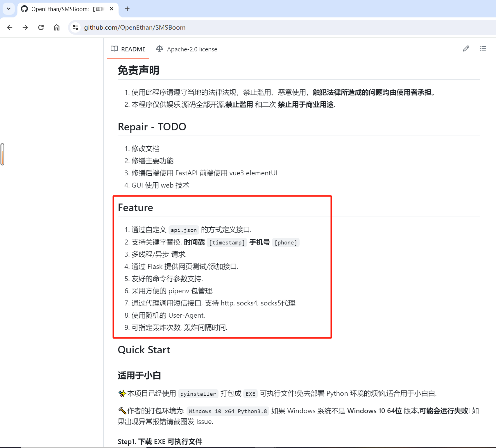Reload the current page
This screenshot has height=448, width=496.
[x=41, y=27]
